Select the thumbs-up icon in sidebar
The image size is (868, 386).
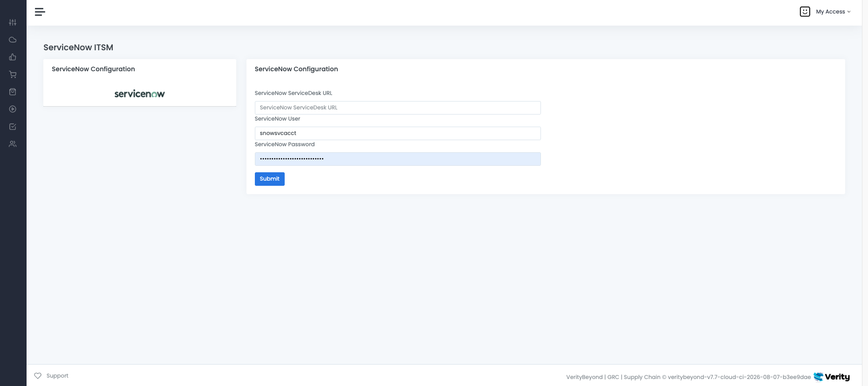(x=13, y=57)
